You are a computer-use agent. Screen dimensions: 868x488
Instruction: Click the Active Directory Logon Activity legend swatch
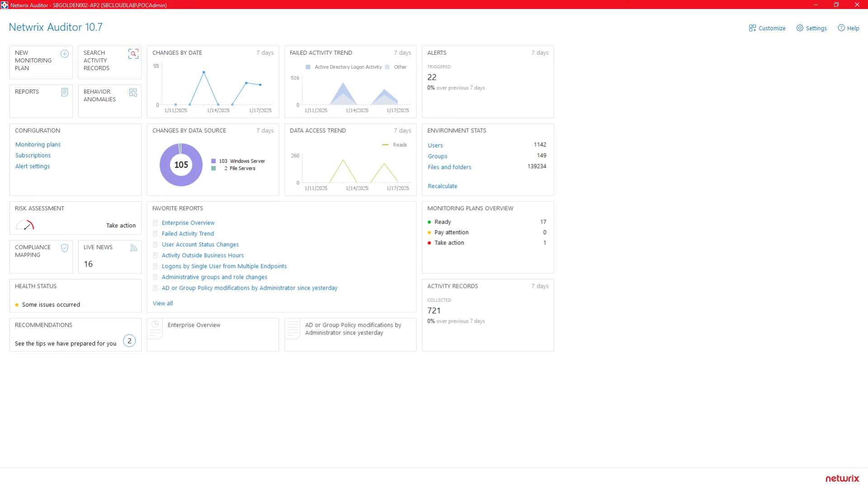point(308,67)
